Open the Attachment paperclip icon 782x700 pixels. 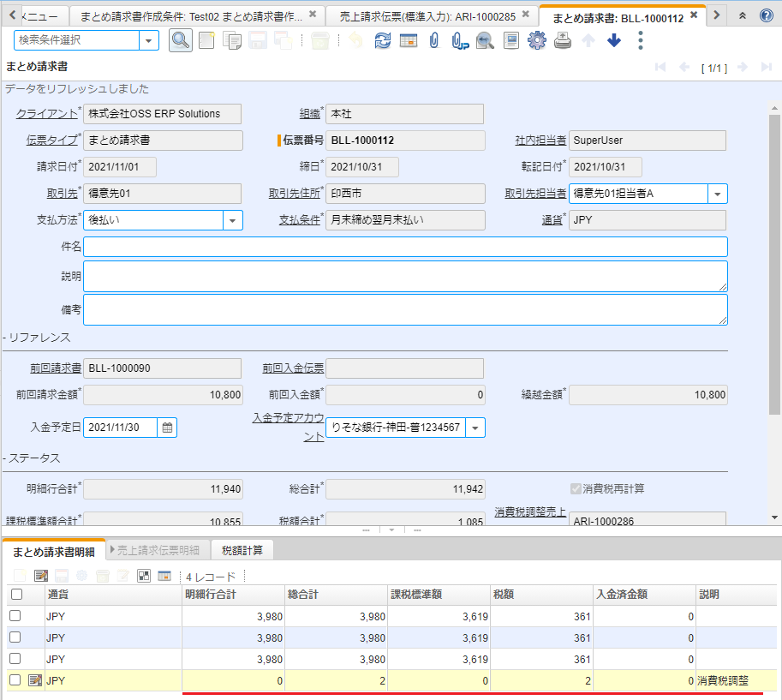434,40
